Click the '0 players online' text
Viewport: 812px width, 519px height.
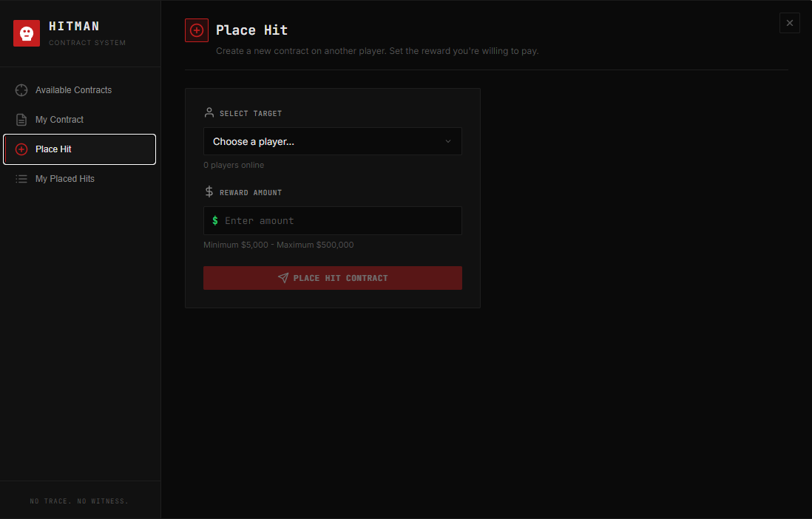coord(234,165)
